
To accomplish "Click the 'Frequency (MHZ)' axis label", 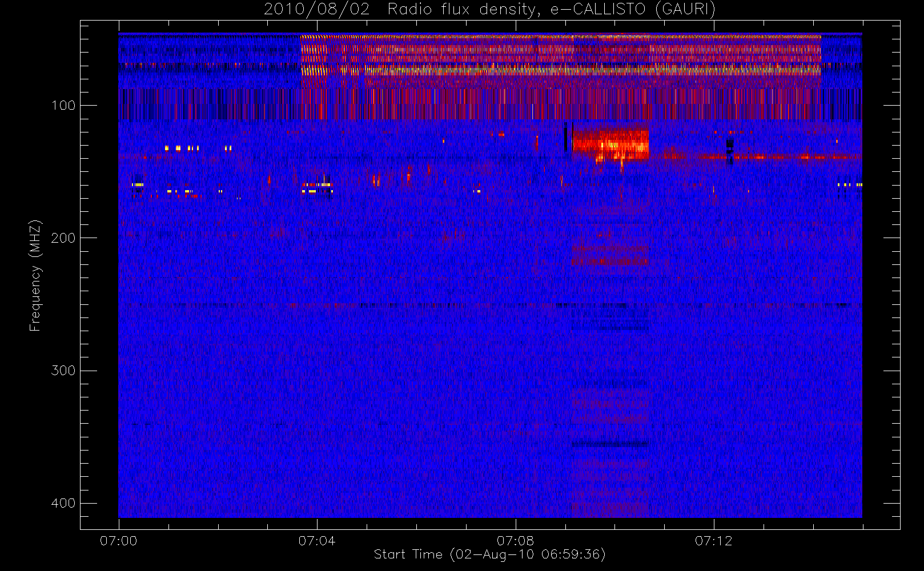I will (35, 275).
